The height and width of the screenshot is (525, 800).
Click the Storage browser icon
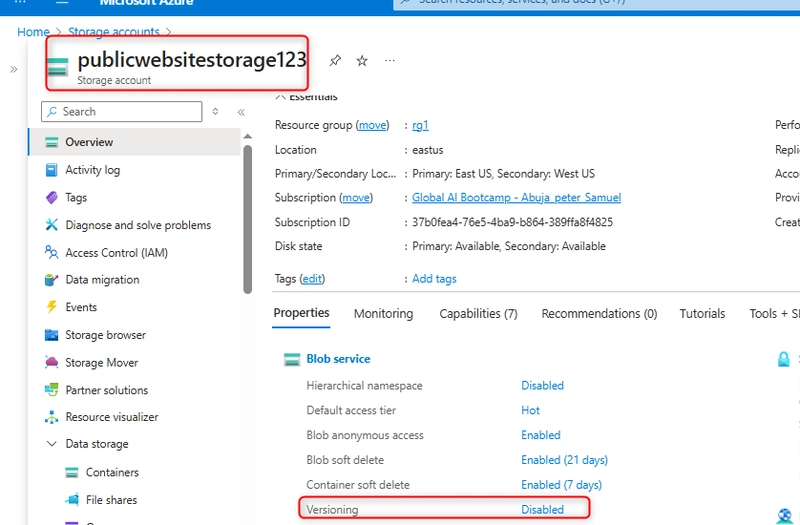[x=52, y=335]
